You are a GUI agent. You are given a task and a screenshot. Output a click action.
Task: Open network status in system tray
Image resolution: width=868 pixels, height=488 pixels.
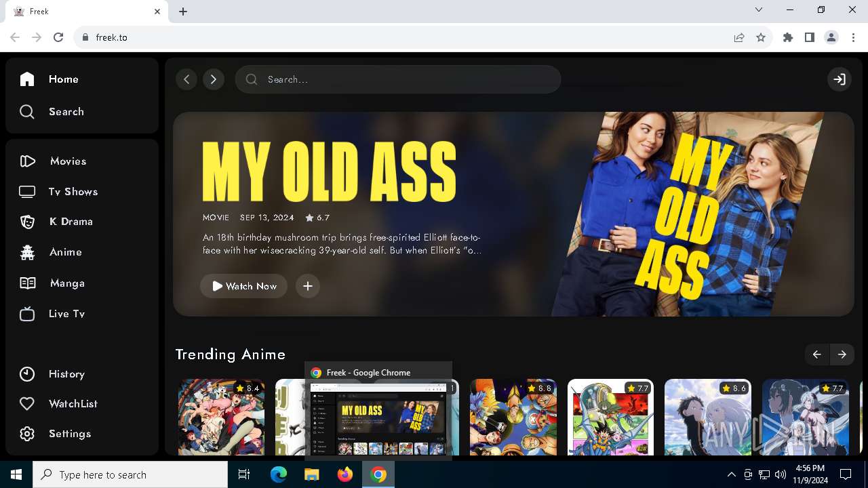[x=764, y=475]
